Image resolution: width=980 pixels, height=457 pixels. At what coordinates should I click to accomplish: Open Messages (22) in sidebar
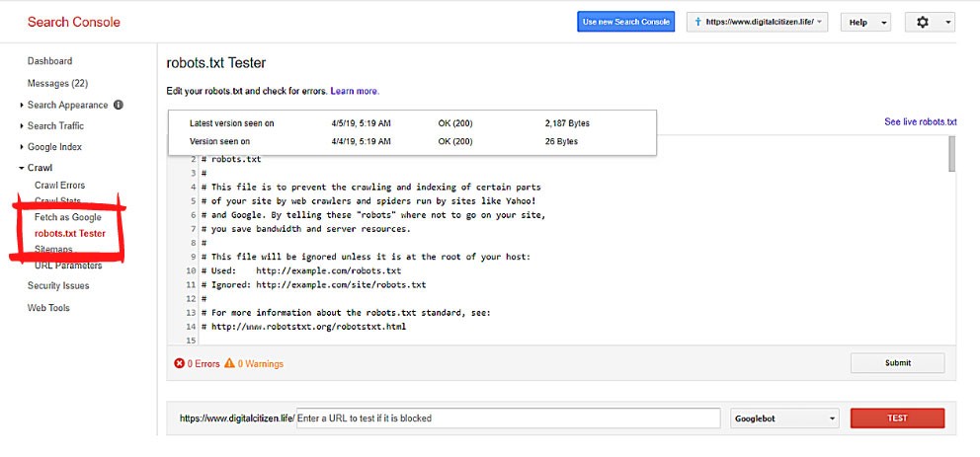[x=57, y=83]
